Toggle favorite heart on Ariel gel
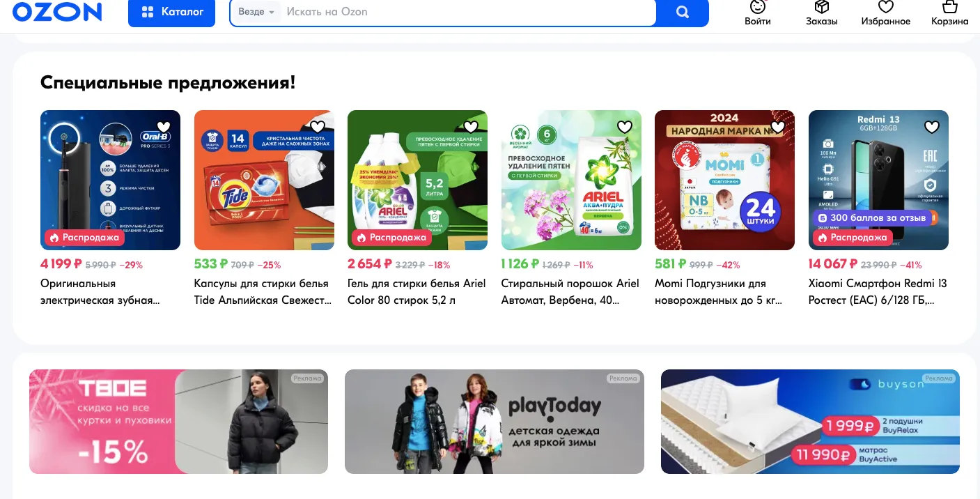Image resolution: width=980 pixels, height=499 pixels. (x=471, y=127)
